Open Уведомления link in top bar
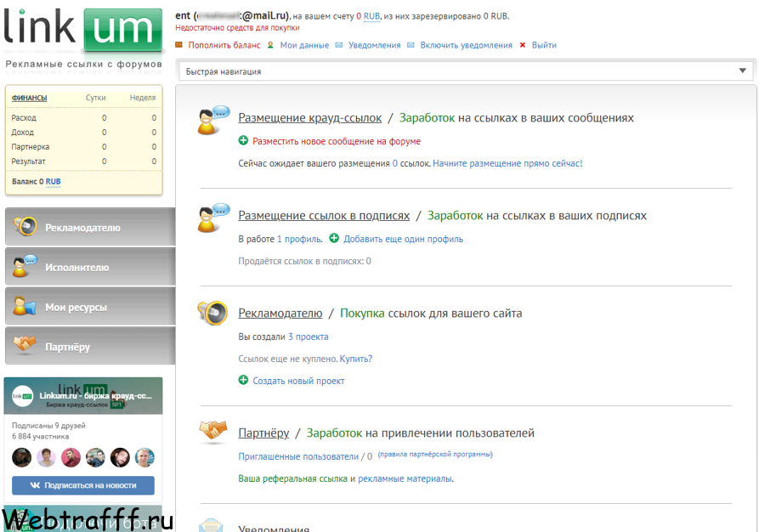 click(375, 45)
